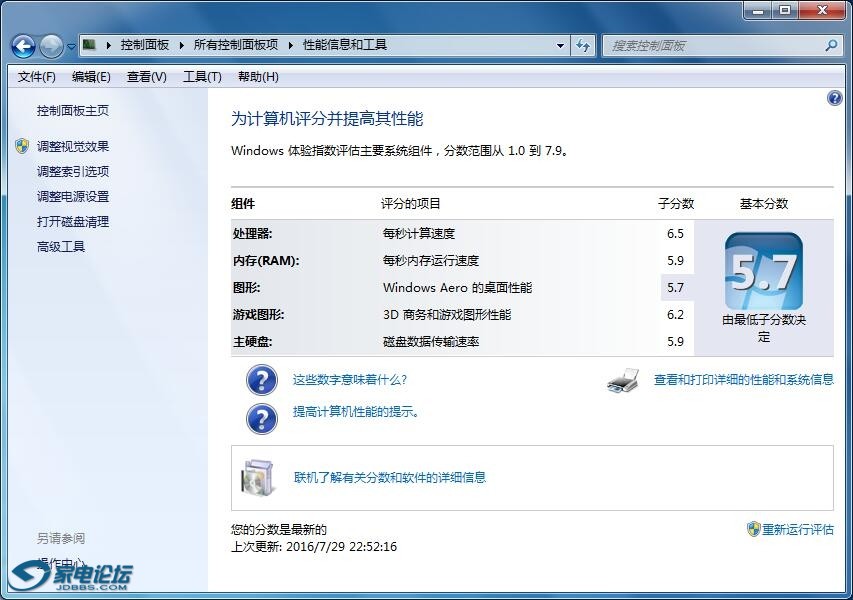
Task: Open the address bar history dropdown
Action: (560, 46)
